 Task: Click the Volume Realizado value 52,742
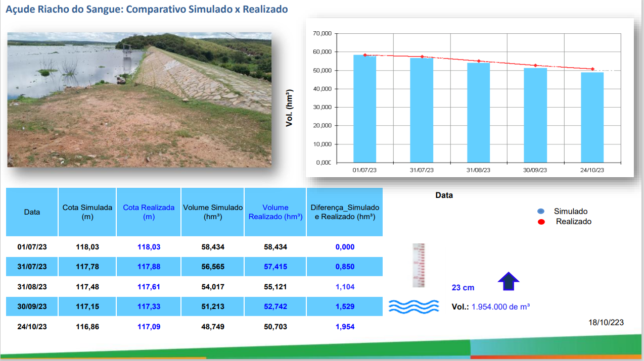tap(275, 306)
